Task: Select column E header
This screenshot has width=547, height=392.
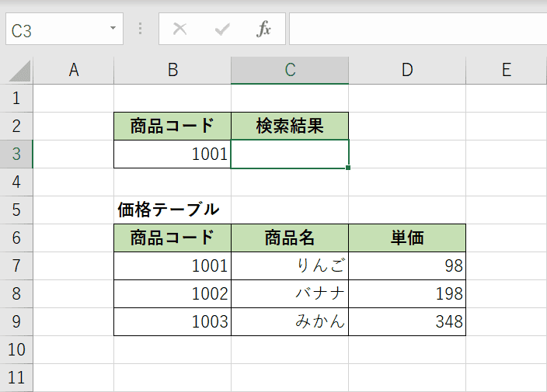Action: click(506, 70)
